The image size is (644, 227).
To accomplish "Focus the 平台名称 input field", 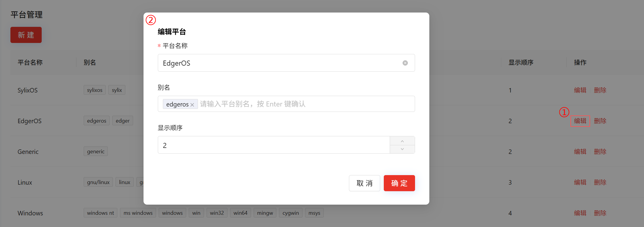I will point(280,63).
